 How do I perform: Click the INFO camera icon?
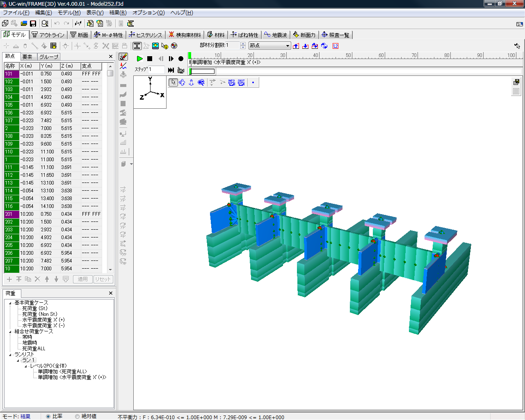(x=232, y=82)
